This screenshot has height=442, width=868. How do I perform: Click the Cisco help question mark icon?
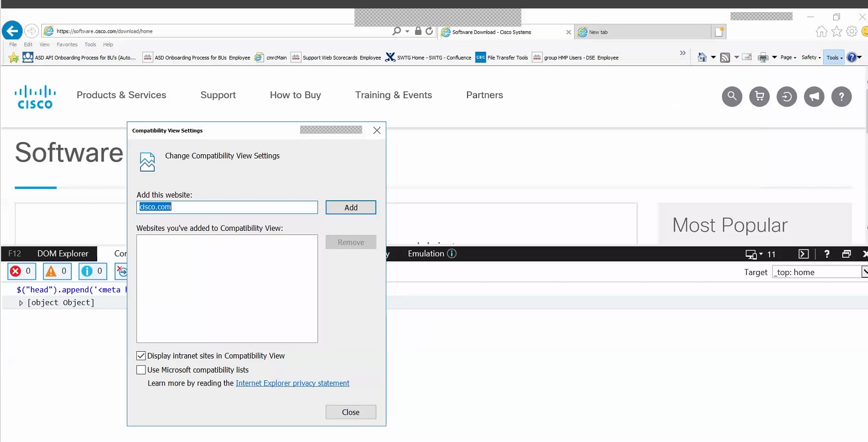pyautogui.click(x=842, y=96)
